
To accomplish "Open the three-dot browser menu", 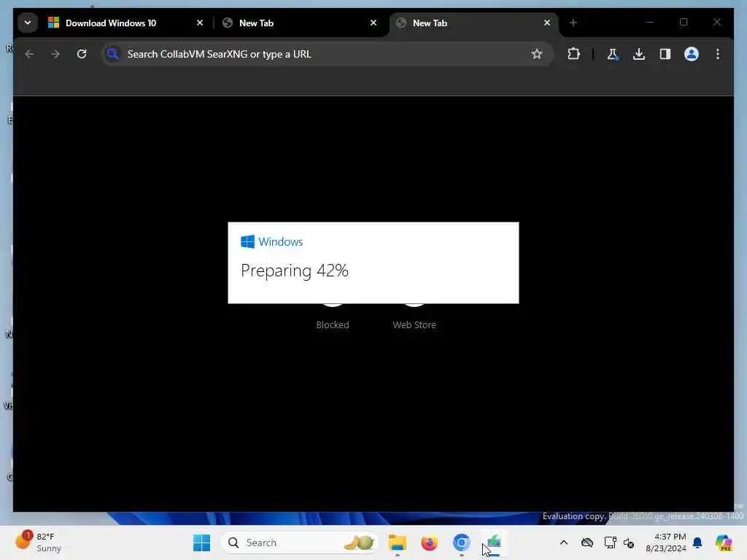I will [x=718, y=54].
